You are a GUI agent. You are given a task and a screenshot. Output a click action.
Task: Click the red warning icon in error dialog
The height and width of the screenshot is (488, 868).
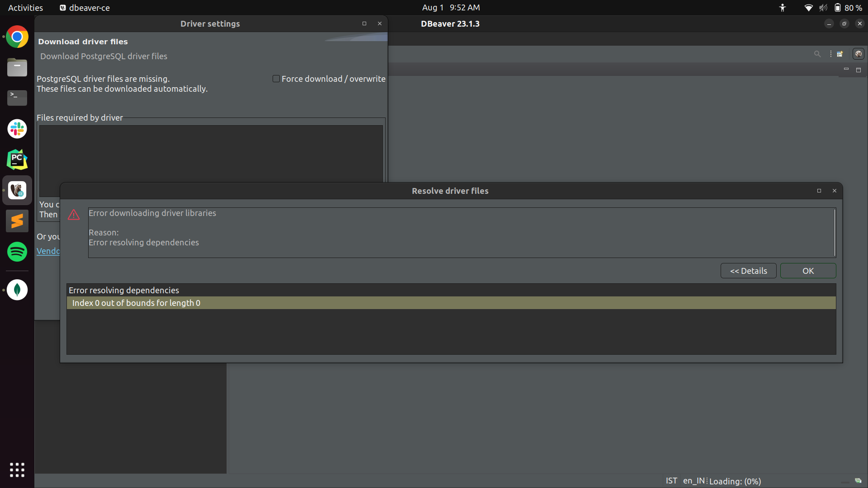coord(74,215)
